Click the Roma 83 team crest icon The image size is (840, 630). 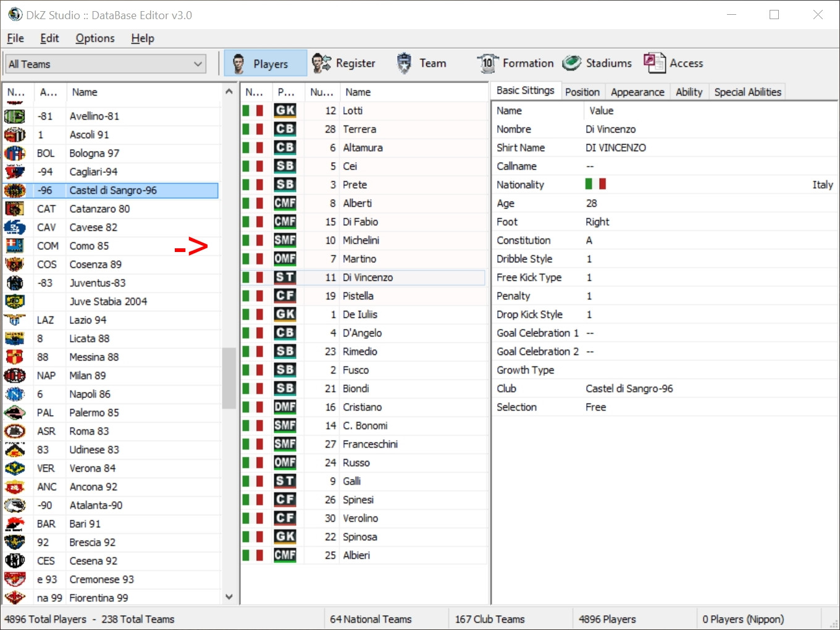[x=15, y=431]
